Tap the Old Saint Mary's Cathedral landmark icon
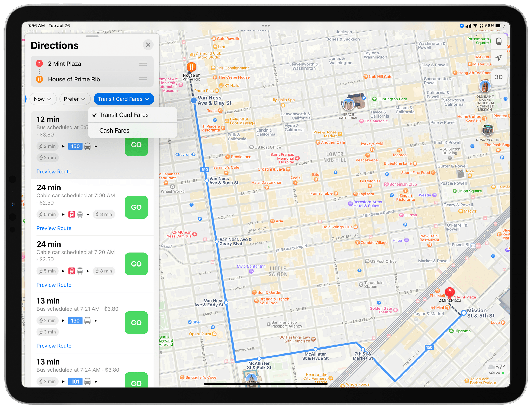 [x=485, y=87]
